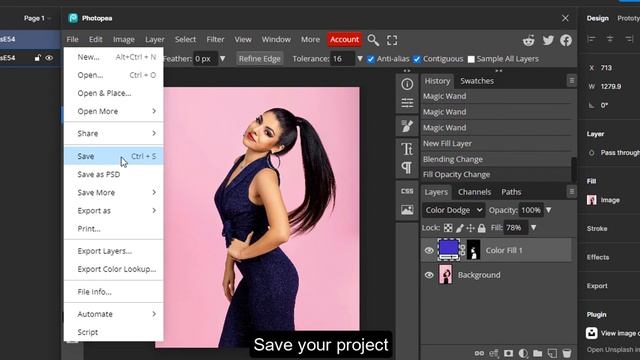Lock all padlock icon
The width and height of the screenshot is (640, 360).
pyautogui.click(x=482, y=228)
